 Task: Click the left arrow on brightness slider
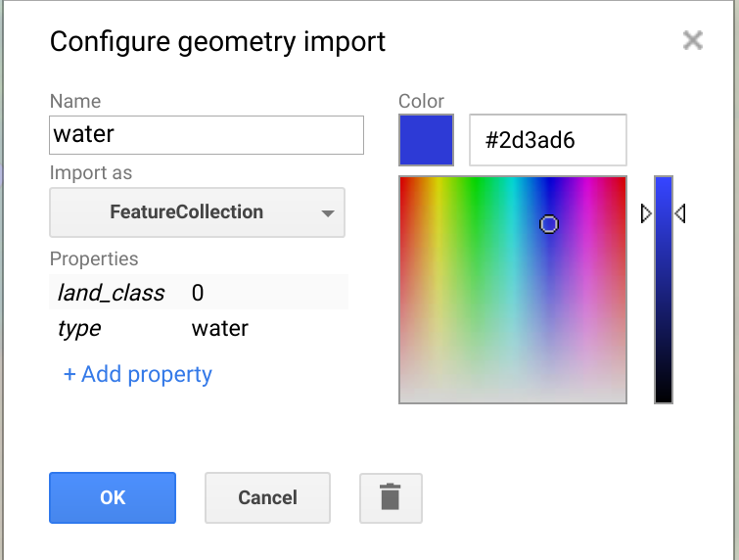click(645, 212)
